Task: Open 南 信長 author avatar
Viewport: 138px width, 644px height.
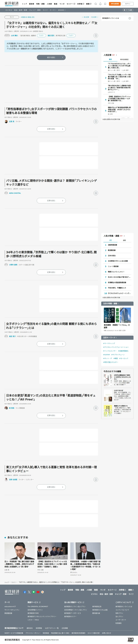Action: point(6,408)
